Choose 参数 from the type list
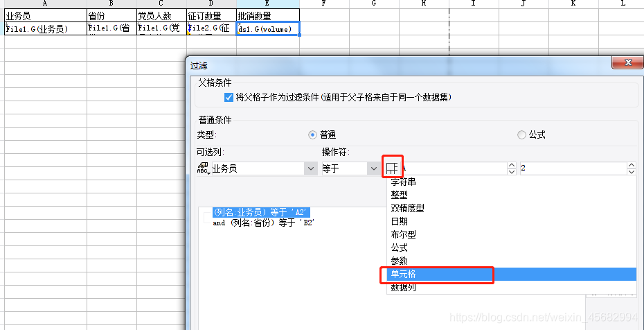This screenshot has width=644, height=330. pos(512,261)
